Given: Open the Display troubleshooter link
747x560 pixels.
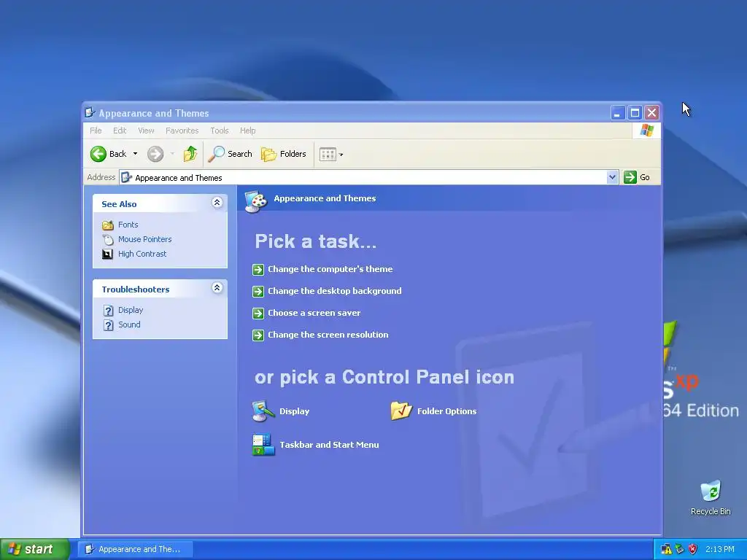Looking at the screenshot, I should click(131, 310).
